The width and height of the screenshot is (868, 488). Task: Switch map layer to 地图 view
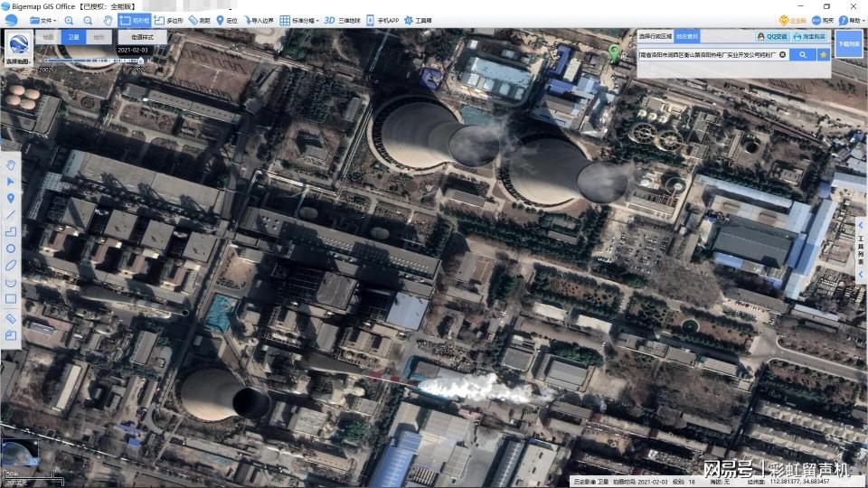(49, 37)
